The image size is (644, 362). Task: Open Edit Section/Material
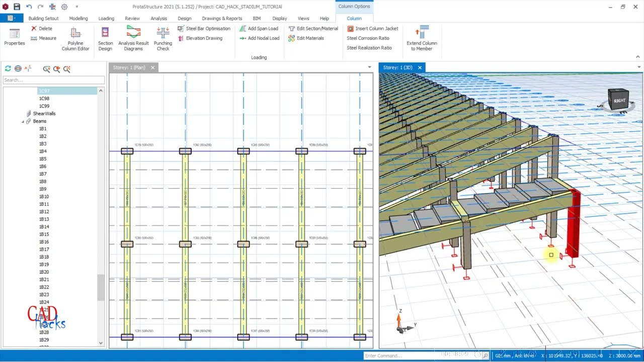(x=313, y=29)
